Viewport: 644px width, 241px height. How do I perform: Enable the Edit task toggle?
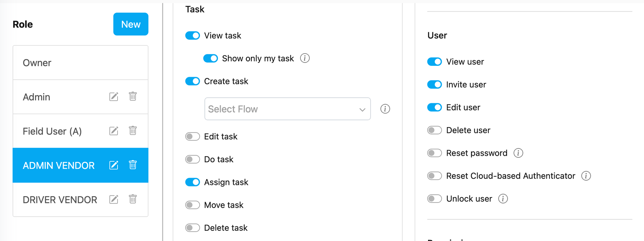click(x=193, y=136)
